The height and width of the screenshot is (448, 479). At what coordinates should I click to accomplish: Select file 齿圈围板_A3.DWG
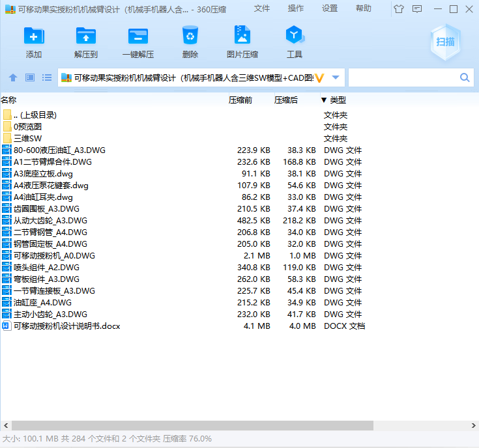point(46,208)
